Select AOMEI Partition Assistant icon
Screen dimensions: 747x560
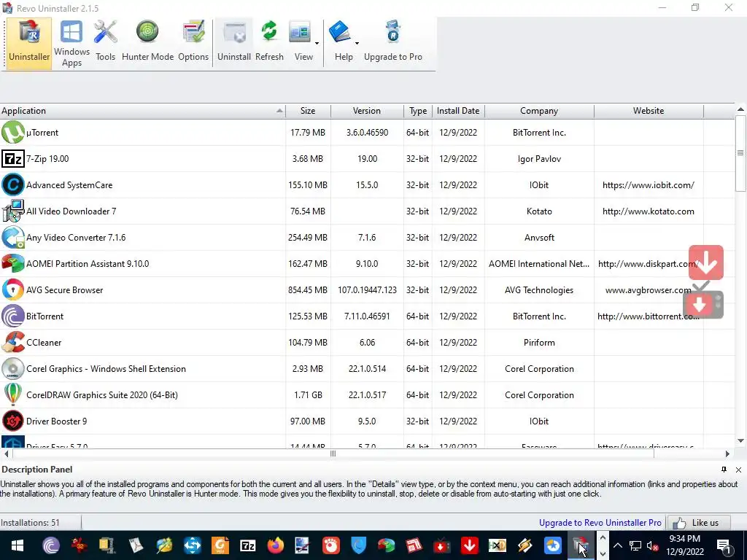pyautogui.click(x=13, y=263)
